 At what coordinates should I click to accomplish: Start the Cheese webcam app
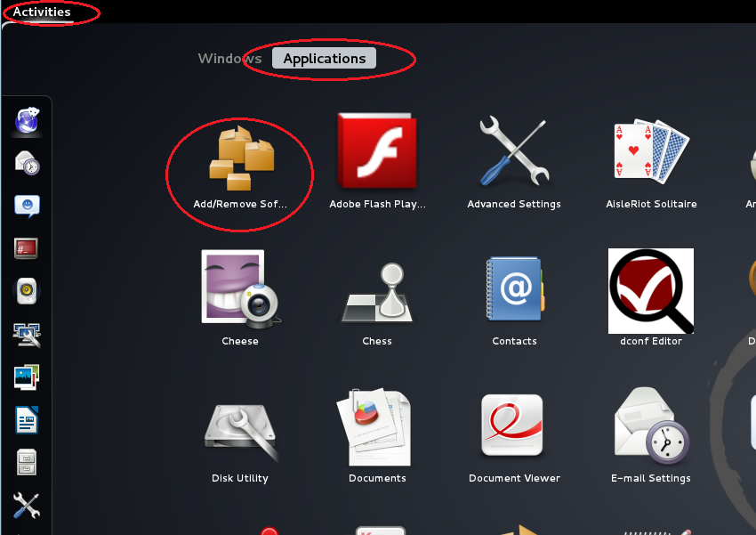pos(240,297)
